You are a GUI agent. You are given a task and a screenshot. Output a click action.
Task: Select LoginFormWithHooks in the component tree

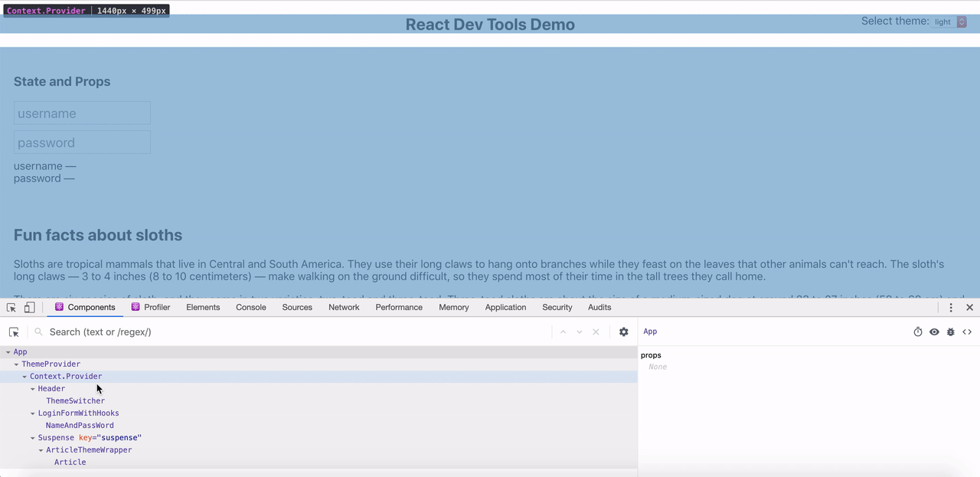78,413
